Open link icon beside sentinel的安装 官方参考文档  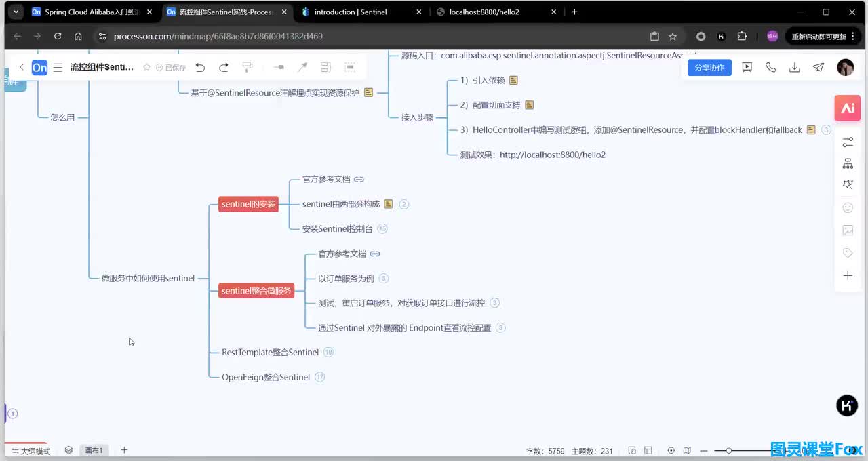click(x=359, y=180)
